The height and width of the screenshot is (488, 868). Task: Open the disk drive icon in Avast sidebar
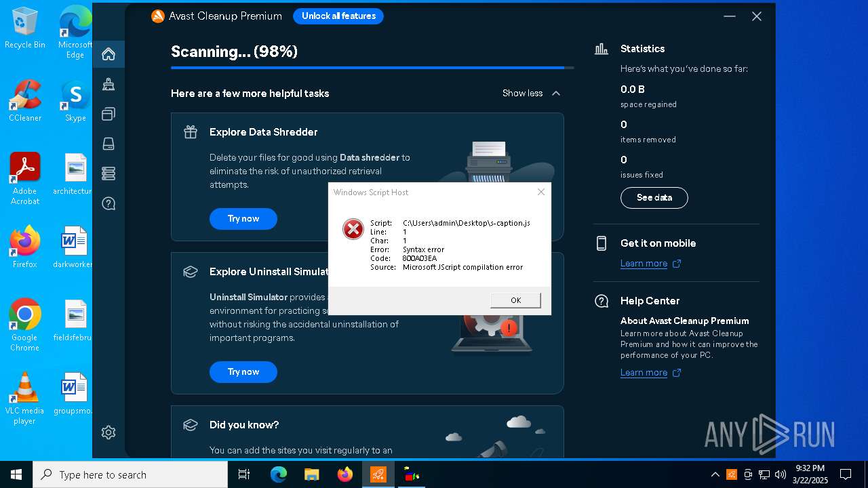point(108,144)
